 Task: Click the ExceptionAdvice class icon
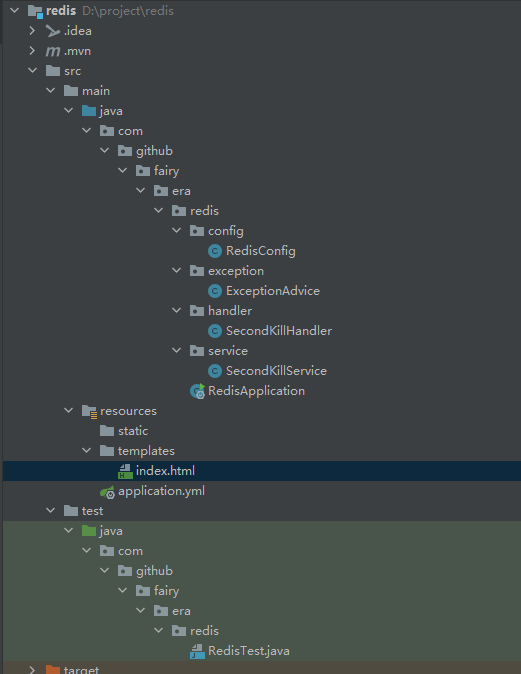[x=215, y=291]
